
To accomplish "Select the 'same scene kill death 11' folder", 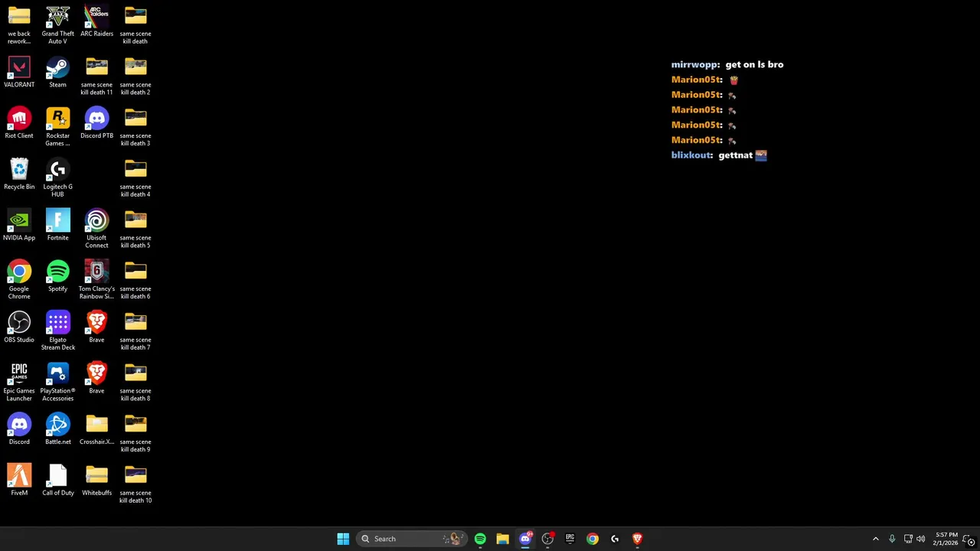I will (96, 76).
